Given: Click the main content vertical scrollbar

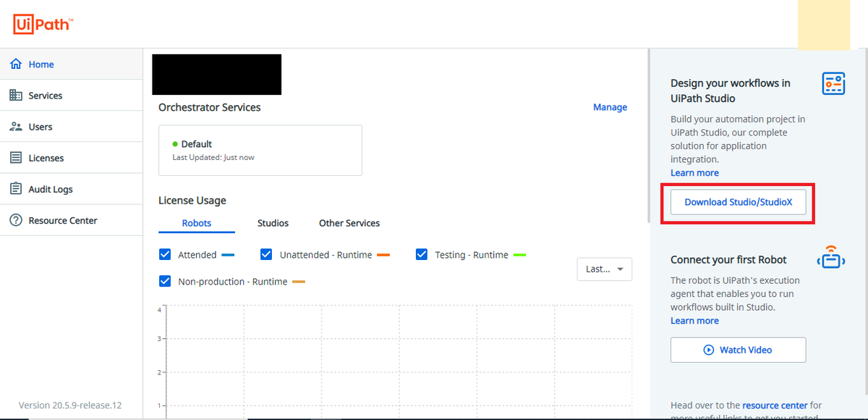Looking at the screenshot, I should [647, 135].
